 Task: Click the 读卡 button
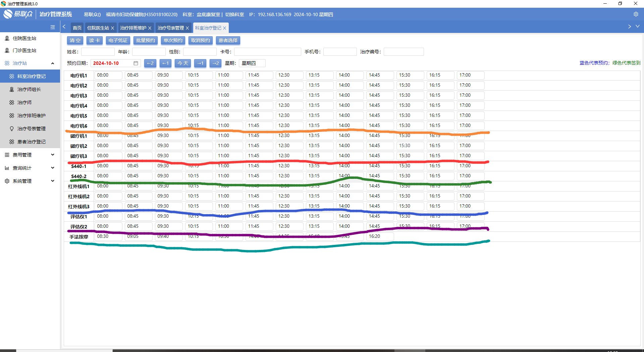tap(95, 40)
